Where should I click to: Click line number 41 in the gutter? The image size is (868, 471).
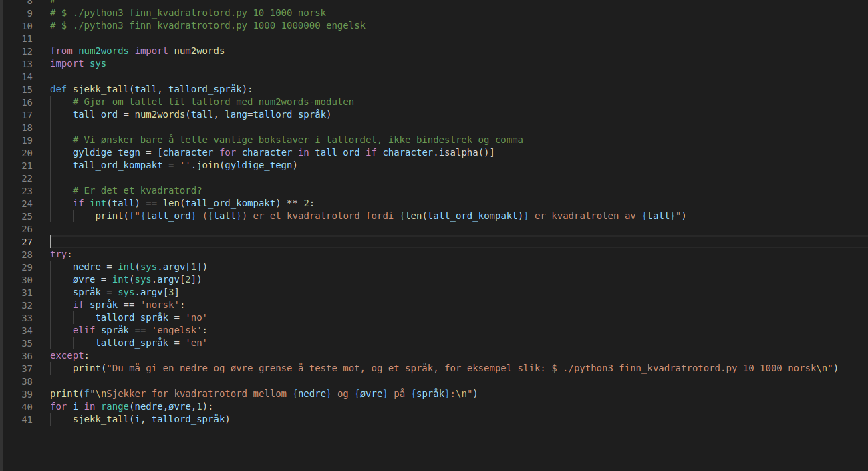pos(27,419)
